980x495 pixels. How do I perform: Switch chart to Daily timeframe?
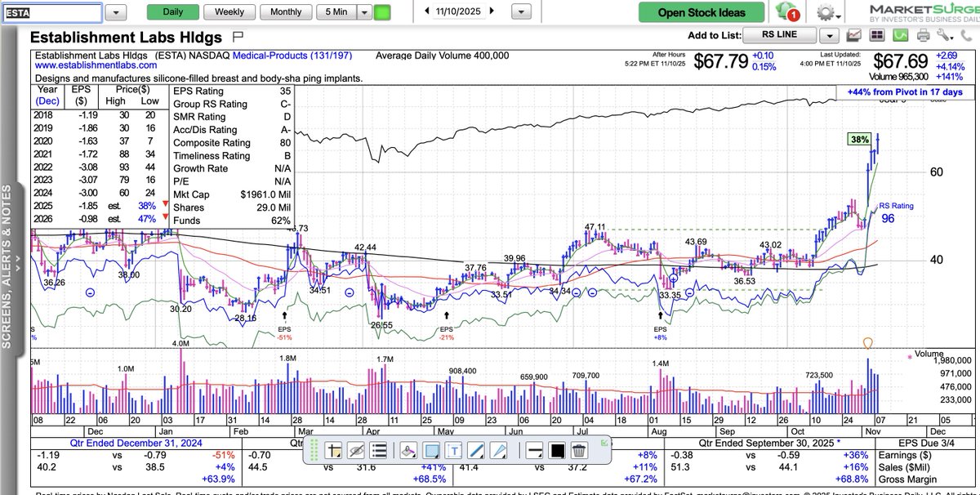[x=172, y=11]
